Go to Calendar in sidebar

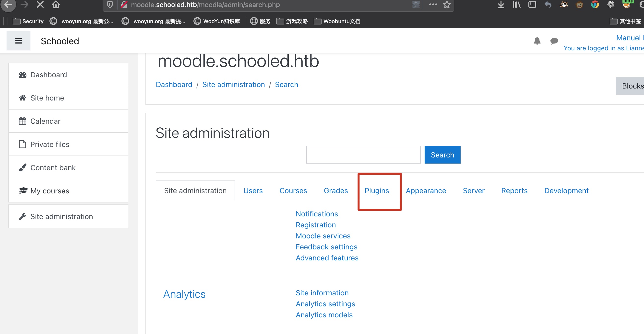[45, 121]
